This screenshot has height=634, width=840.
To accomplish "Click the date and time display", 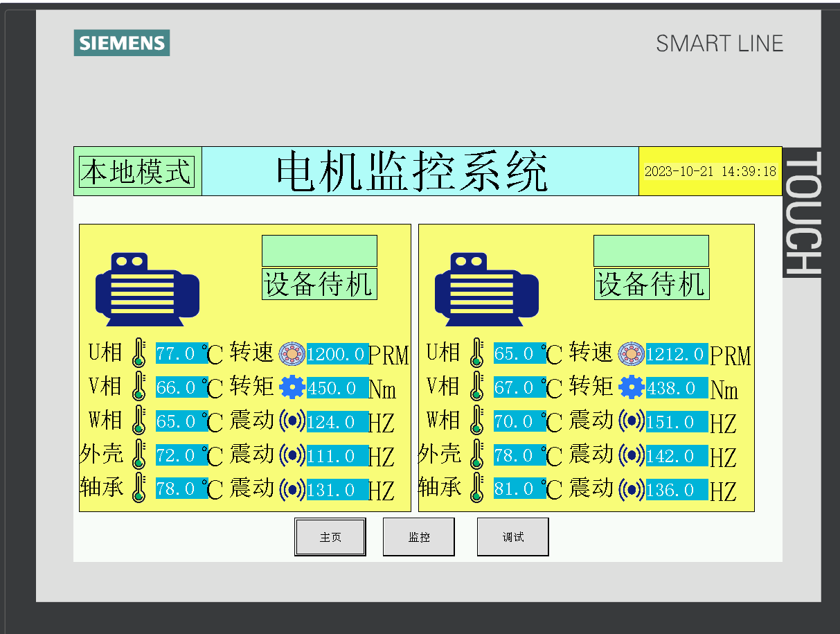I will (710, 171).
